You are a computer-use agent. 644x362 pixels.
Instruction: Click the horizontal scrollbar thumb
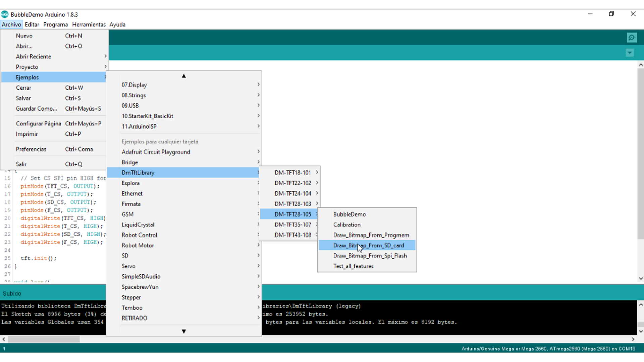[44, 339]
